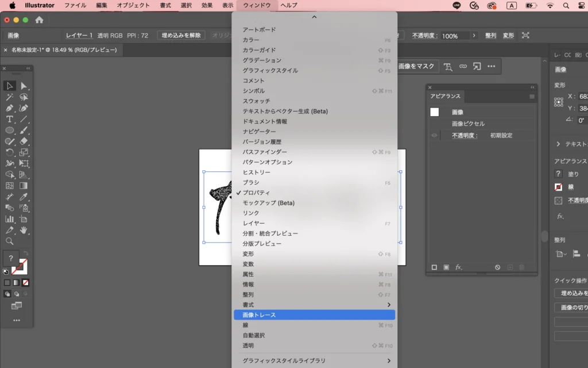
Task: Open the 不透明度 100% dropdown arrow
Action: (474, 36)
